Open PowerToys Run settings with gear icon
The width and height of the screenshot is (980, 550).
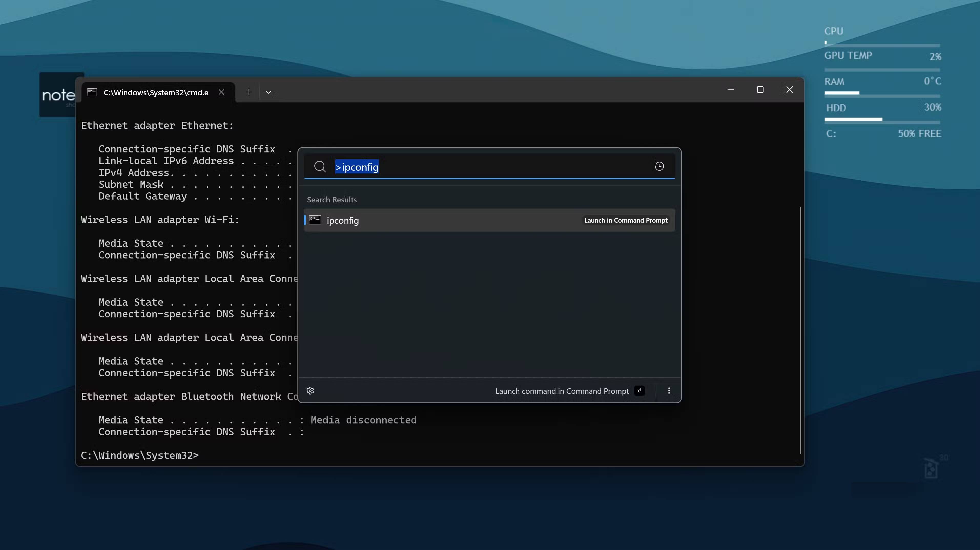[x=310, y=391]
